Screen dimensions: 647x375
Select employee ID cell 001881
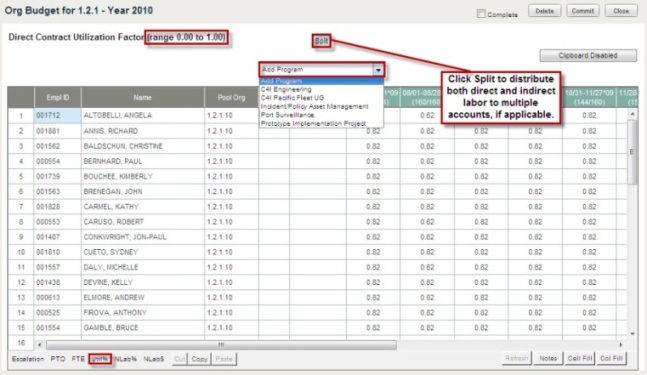click(x=57, y=131)
